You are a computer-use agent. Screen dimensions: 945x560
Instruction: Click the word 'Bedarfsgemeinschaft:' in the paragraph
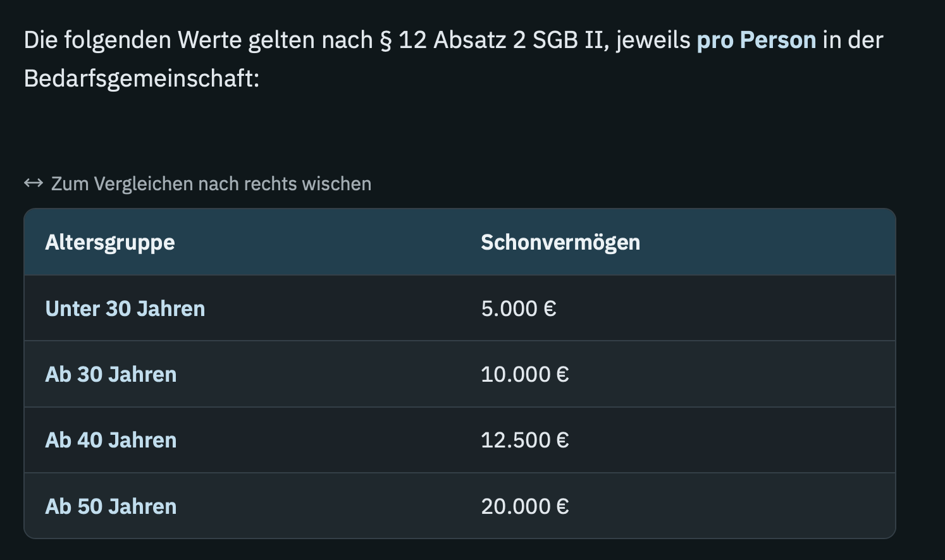[x=142, y=79]
